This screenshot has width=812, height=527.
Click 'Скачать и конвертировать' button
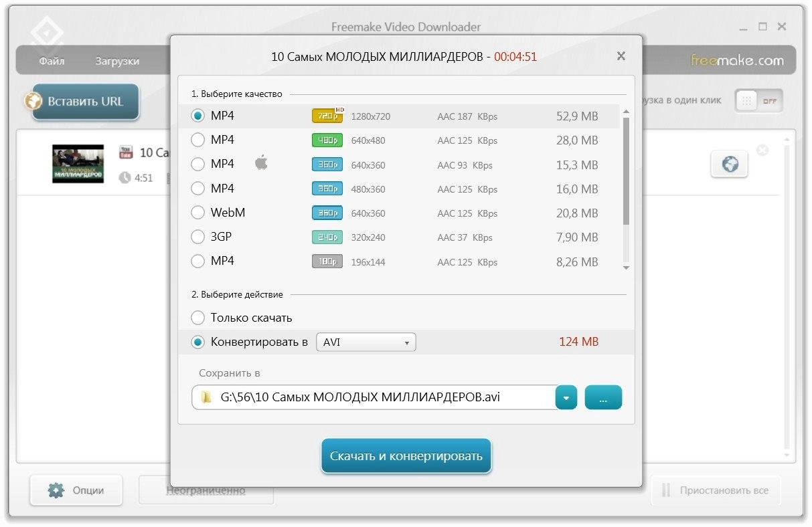[406, 456]
